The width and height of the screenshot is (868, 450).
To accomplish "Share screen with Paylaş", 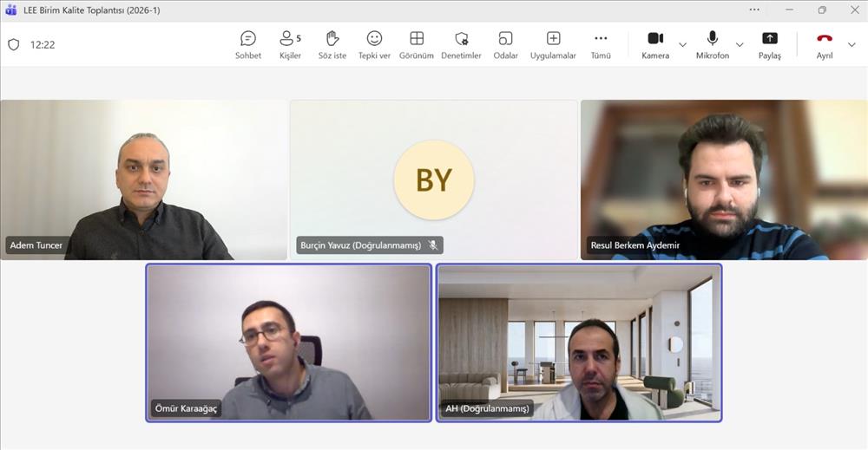I will tap(769, 44).
